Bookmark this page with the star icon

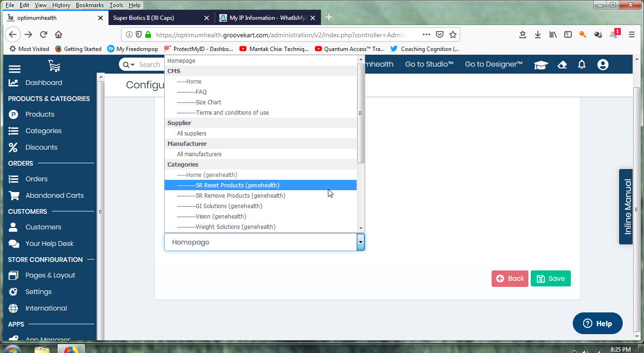pyautogui.click(x=453, y=34)
